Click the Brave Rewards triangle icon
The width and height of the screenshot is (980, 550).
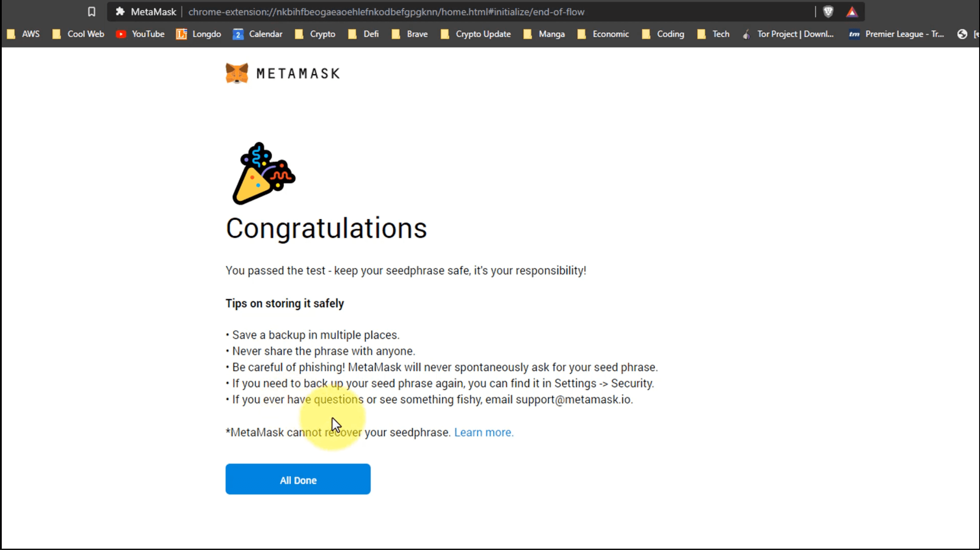pos(852,12)
